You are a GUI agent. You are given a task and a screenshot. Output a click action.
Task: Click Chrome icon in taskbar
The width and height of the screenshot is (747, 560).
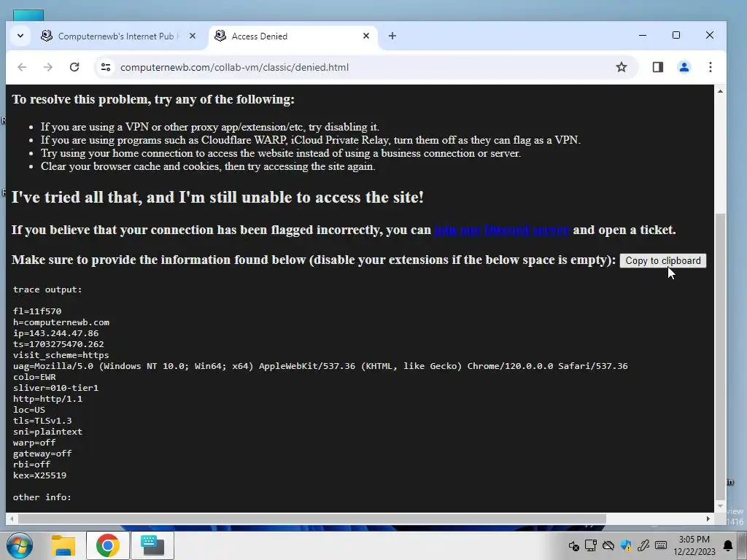(108, 545)
